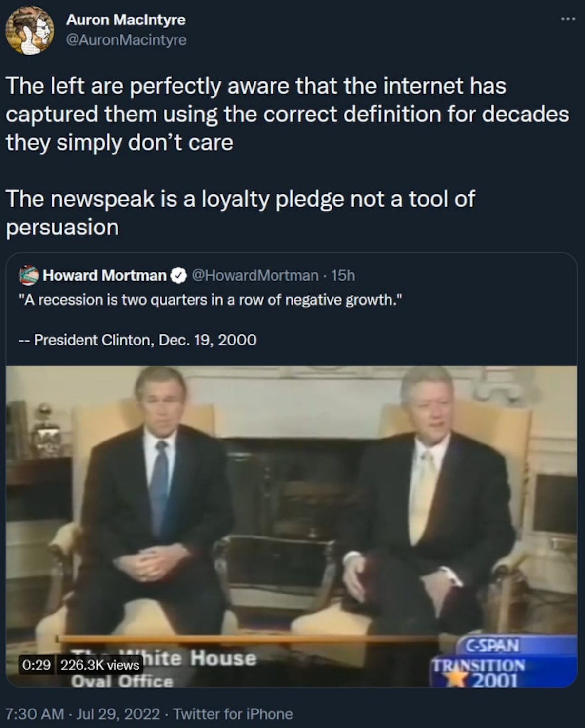Open Howard Mortman's profile via his name
The width and height of the screenshot is (585, 728).
point(104,276)
